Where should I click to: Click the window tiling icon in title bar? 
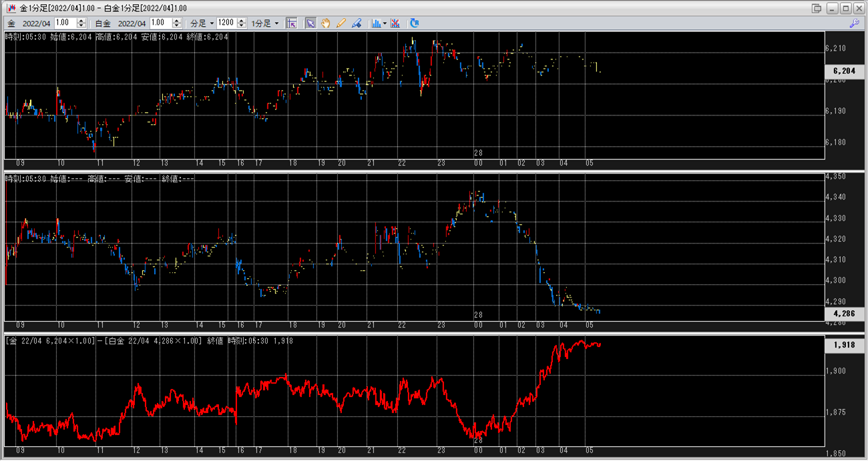pos(816,8)
